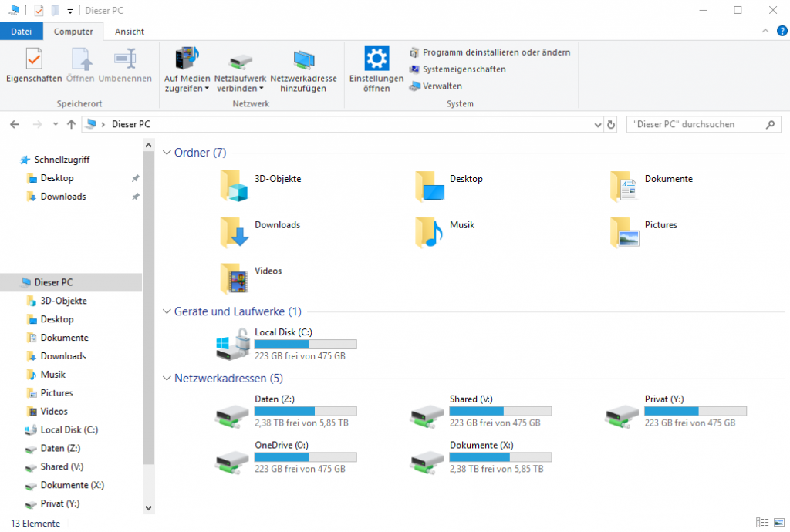Collapse the Netzwerkadressen (5) group
This screenshot has width=790, height=532.
167,378
